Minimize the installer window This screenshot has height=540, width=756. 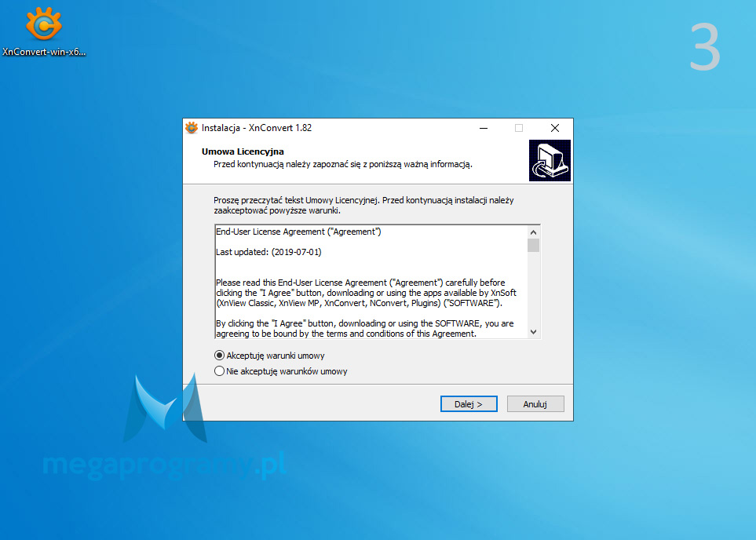pos(484,128)
